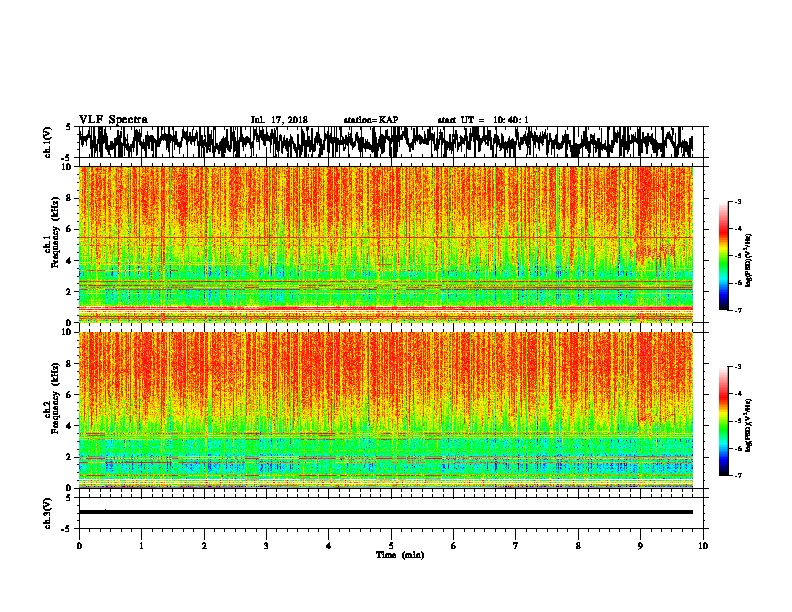The width and height of the screenshot is (792, 612).
Task: Click the "-3" tick on ch.2 colorbar
Action: tap(737, 367)
